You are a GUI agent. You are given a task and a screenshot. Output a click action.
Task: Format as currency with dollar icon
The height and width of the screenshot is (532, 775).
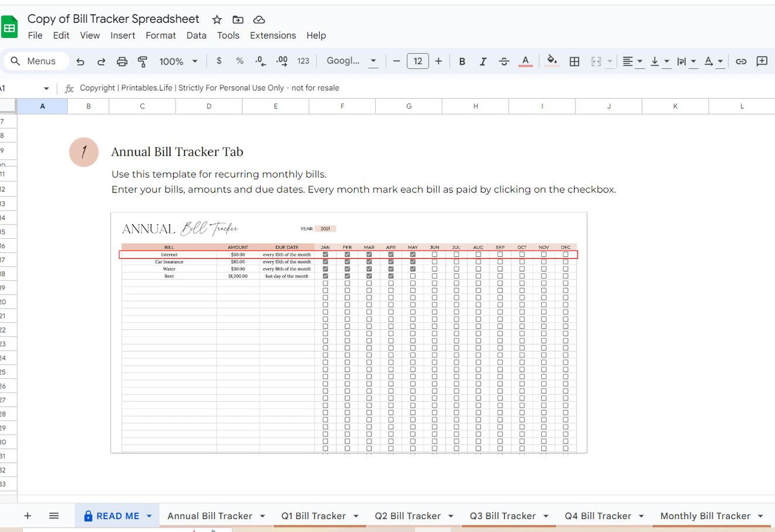click(219, 61)
